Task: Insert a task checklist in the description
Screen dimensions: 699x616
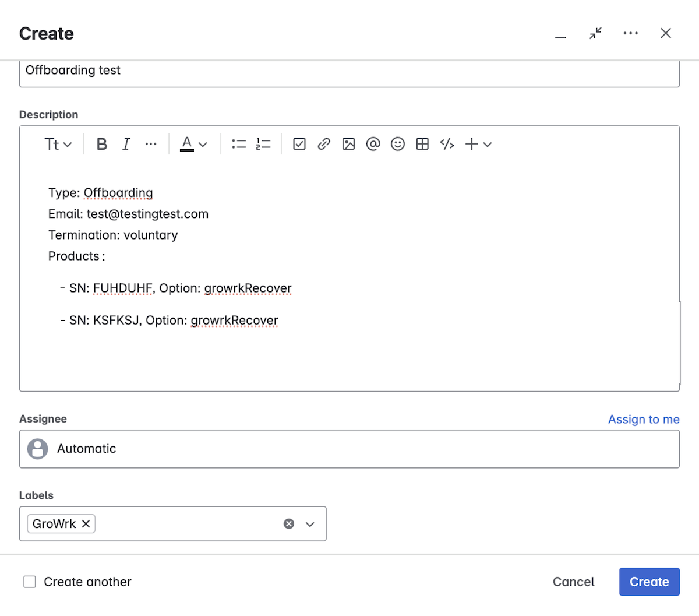Action: point(299,144)
